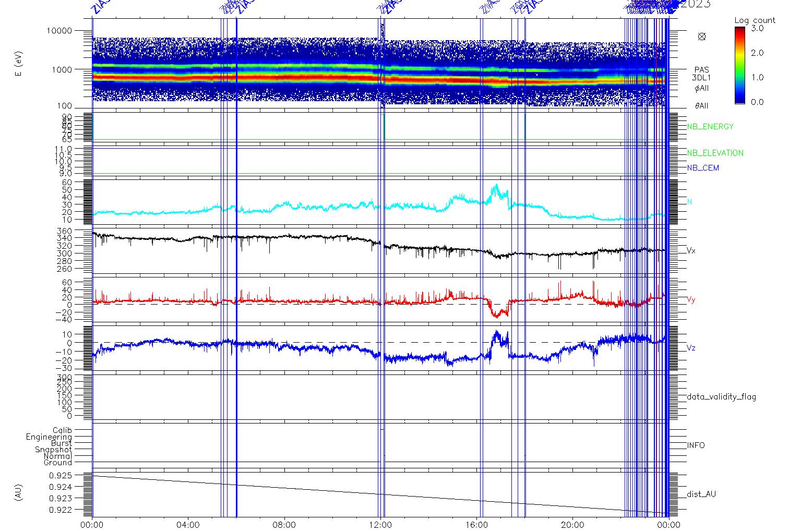Click the 3.0 color scale value
Screen dimensions: 789x532
click(x=757, y=29)
